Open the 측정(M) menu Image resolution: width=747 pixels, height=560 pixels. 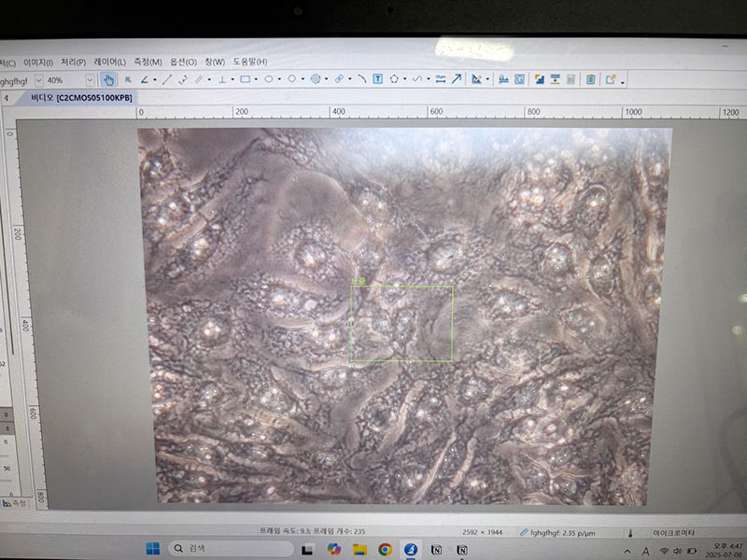click(x=148, y=62)
